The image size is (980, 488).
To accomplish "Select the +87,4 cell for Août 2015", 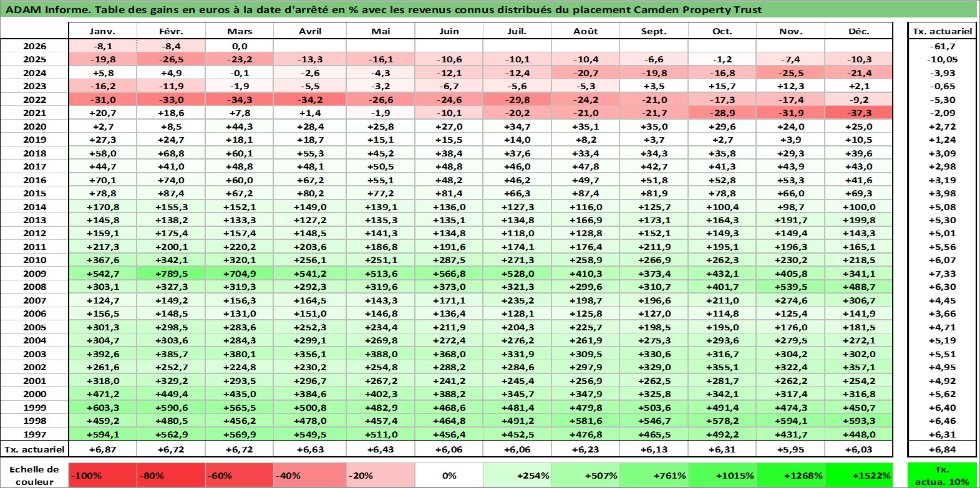I will tap(586, 193).
